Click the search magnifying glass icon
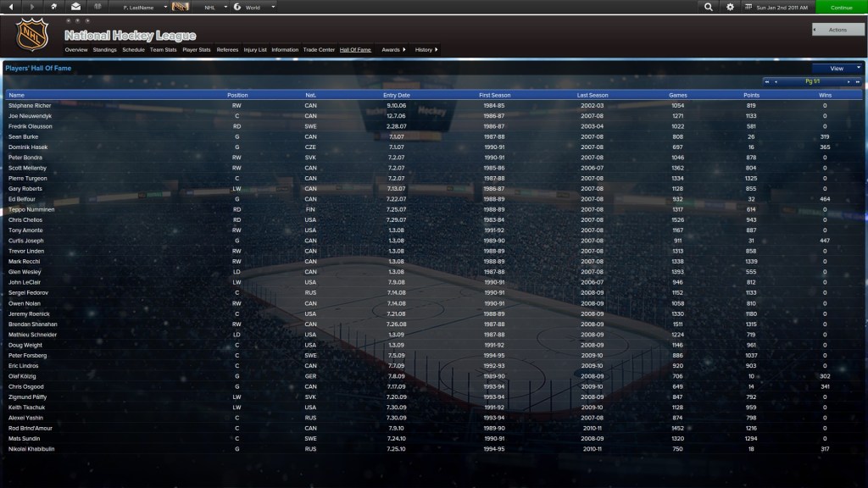The height and width of the screenshot is (488, 868). [x=709, y=7]
